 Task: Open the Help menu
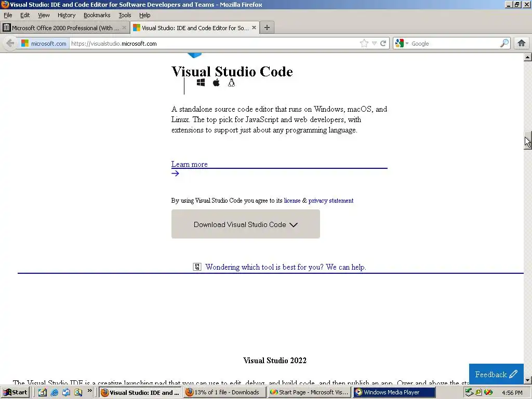[145, 15]
